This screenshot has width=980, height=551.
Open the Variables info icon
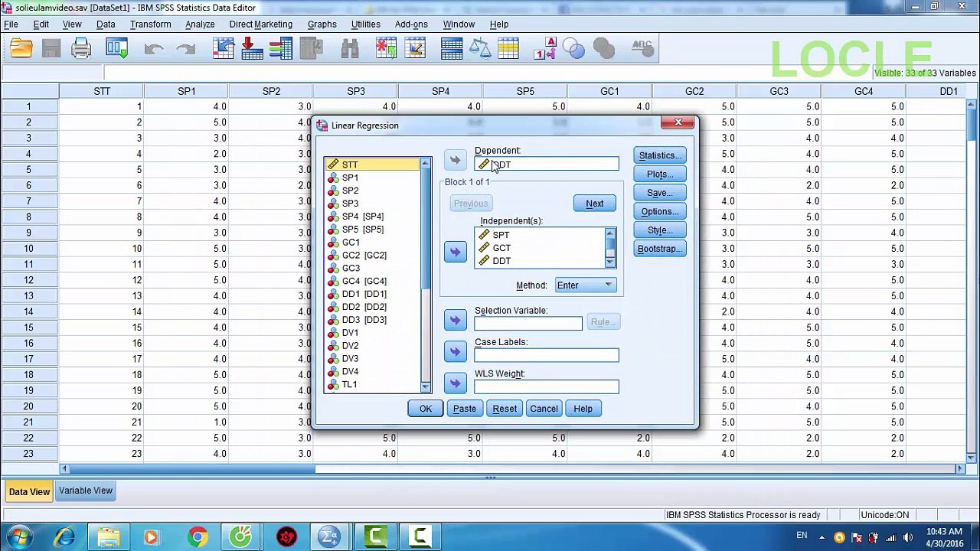coord(281,50)
